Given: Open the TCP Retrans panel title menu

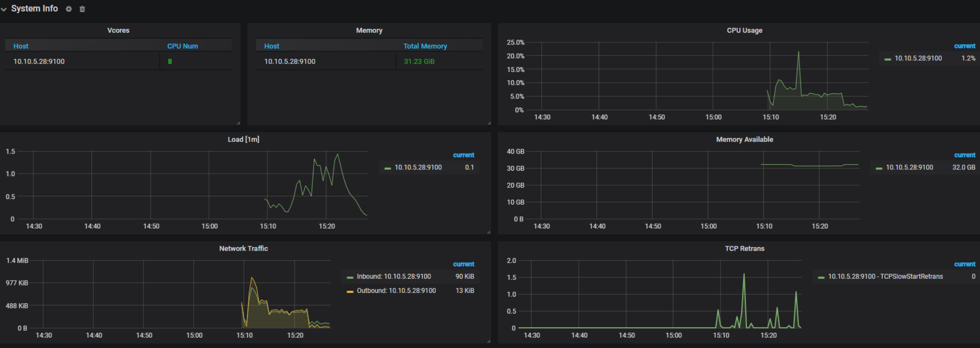Looking at the screenshot, I should pyautogui.click(x=744, y=249).
